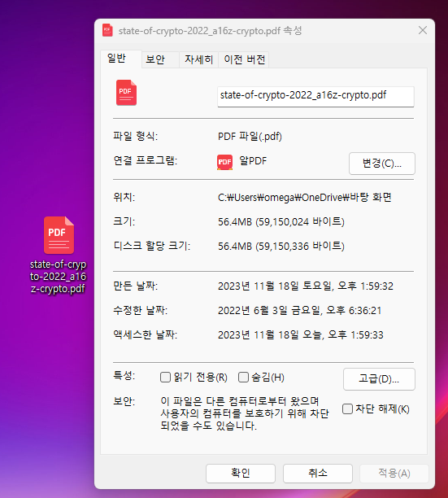Image resolution: width=448 pixels, height=498 pixels.
Task: Click the disk size value 59,150,336 바이트
Action: [300, 246]
